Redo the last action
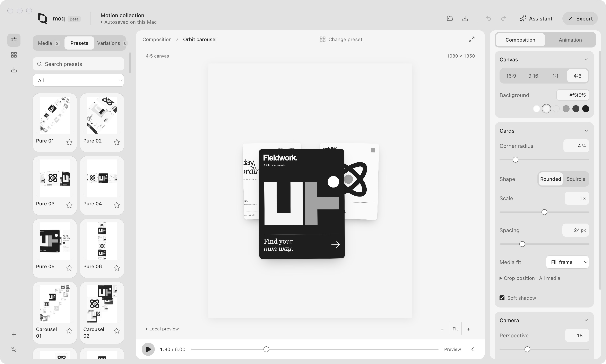This screenshot has height=364, width=606. click(503, 18)
